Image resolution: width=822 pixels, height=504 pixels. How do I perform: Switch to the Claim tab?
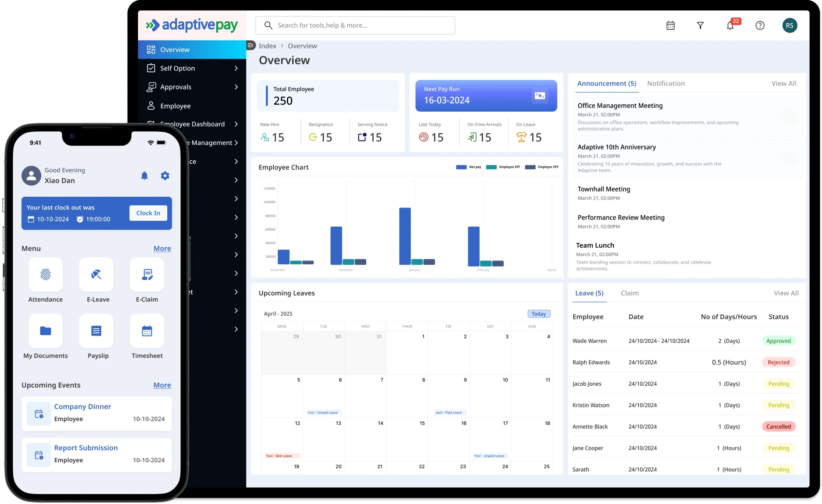point(630,293)
